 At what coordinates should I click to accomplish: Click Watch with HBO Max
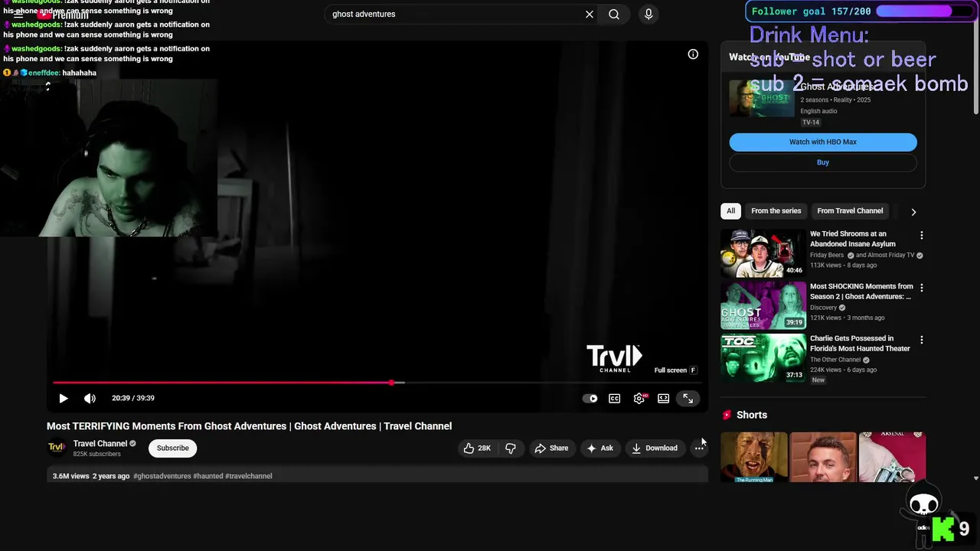click(823, 142)
